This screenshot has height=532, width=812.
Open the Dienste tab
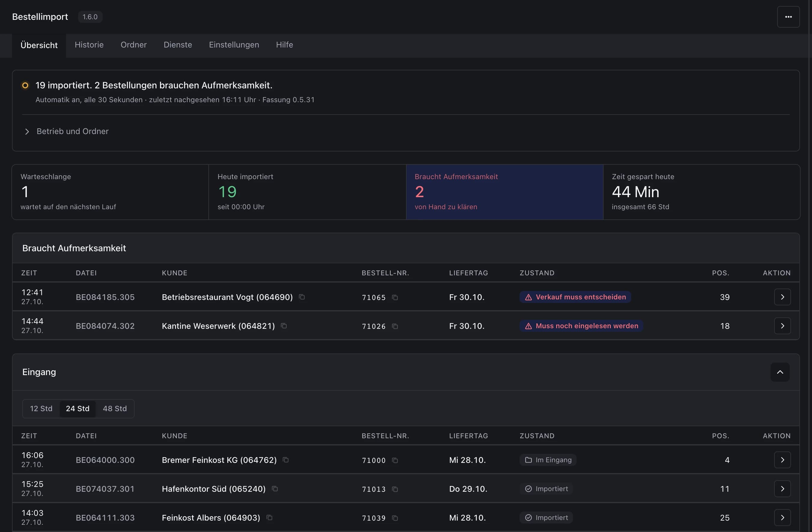pyautogui.click(x=178, y=45)
